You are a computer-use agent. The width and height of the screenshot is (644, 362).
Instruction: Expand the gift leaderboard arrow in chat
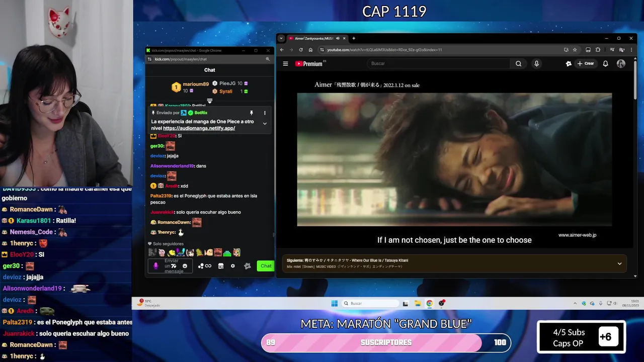click(210, 101)
